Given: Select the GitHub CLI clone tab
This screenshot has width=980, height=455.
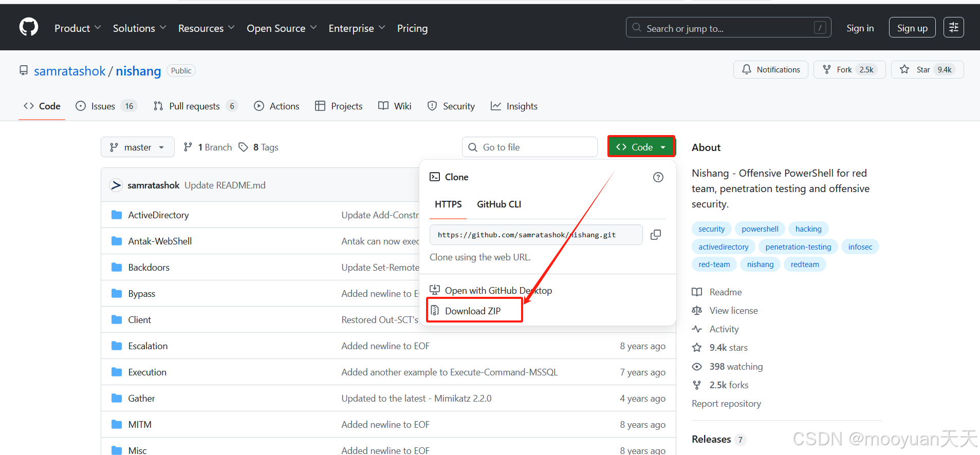Looking at the screenshot, I should (499, 204).
